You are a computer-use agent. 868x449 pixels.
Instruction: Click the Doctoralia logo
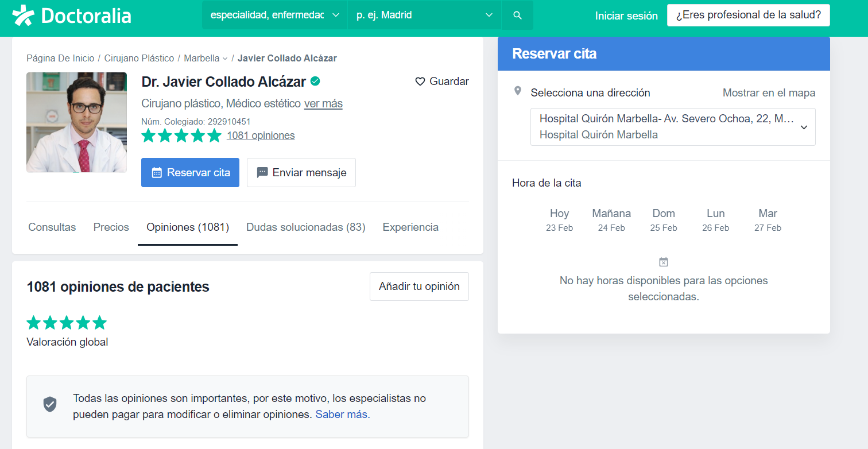[72, 16]
